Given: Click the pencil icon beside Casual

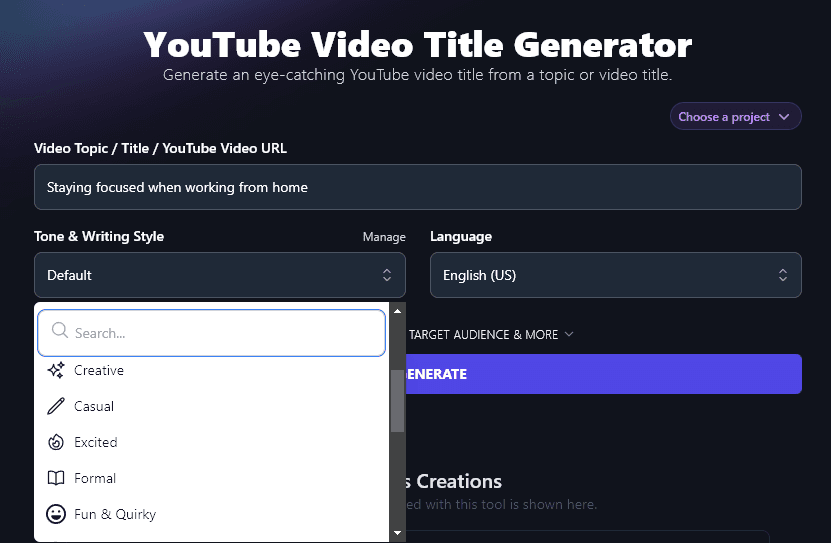Looking at the screenshot, I should 56,406.
